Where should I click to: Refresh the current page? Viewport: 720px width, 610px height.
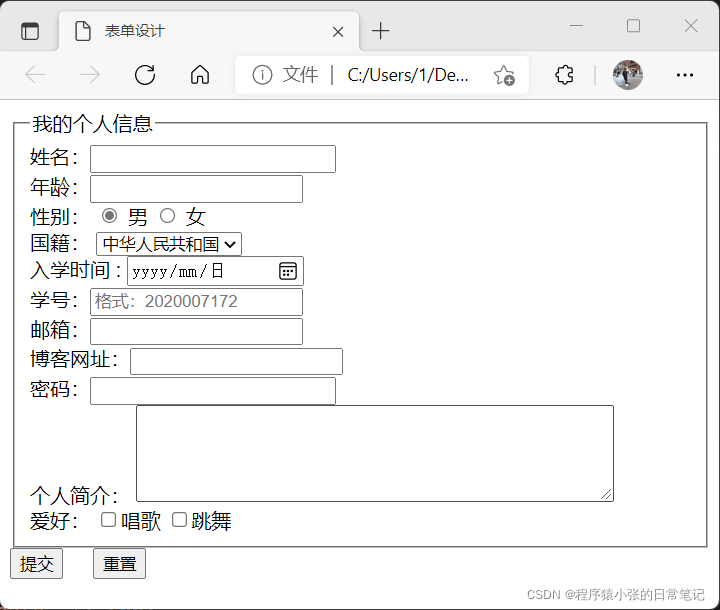[x=145, y=74]
